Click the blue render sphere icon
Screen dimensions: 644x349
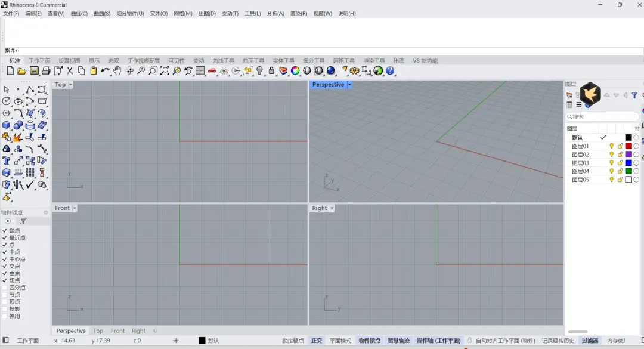tap(330, 71)
